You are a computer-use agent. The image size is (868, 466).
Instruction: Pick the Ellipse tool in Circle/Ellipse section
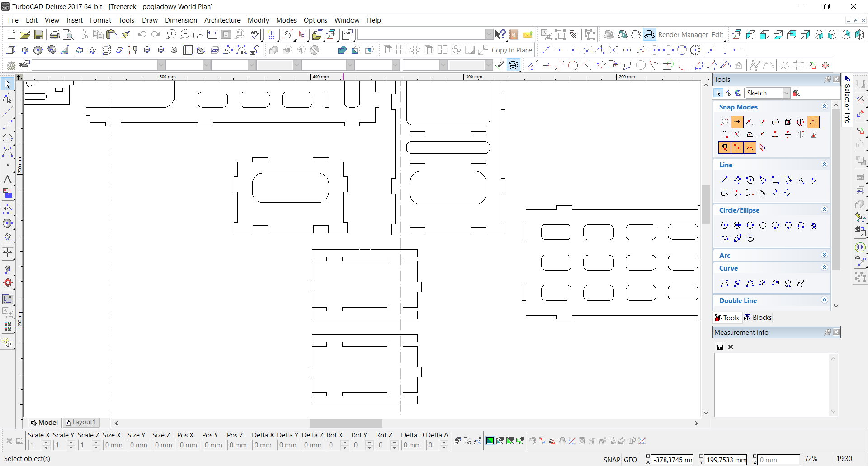pos(725,238)
